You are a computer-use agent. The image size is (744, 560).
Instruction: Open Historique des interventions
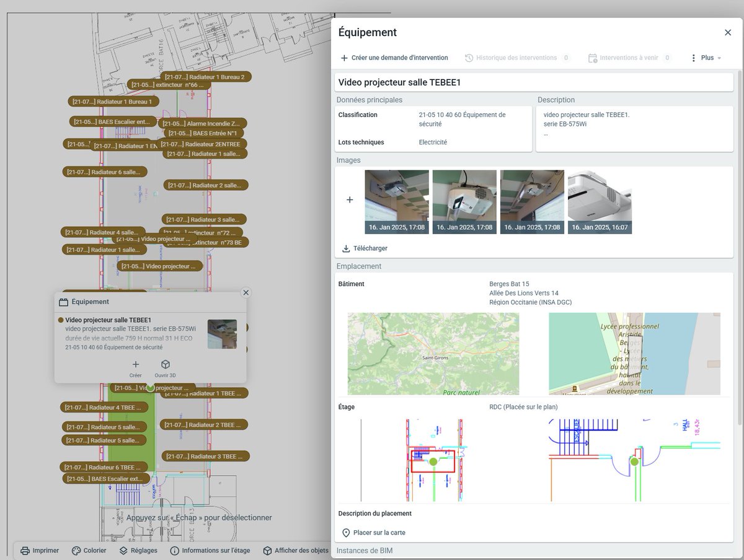pos(516,58)
